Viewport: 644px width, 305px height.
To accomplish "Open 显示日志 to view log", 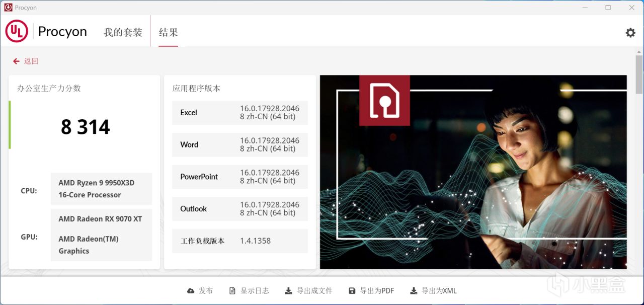I will tap(249, 291).
